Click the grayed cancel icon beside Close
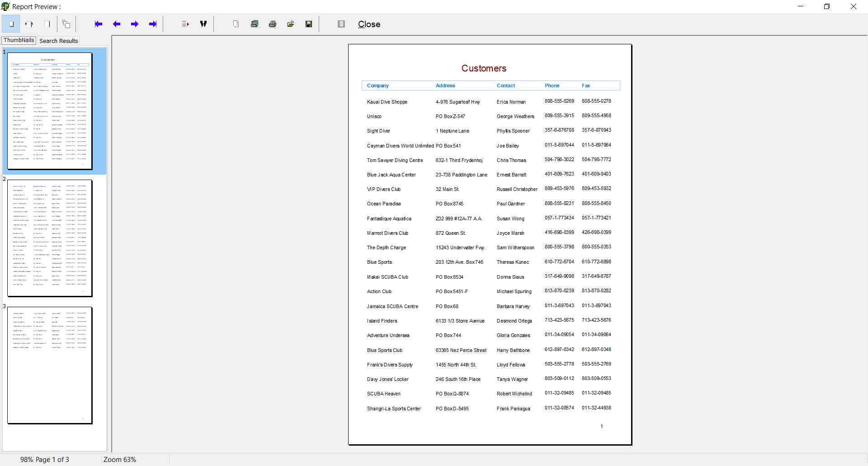Viewport: 868px width, 466px height. [341, 24]
